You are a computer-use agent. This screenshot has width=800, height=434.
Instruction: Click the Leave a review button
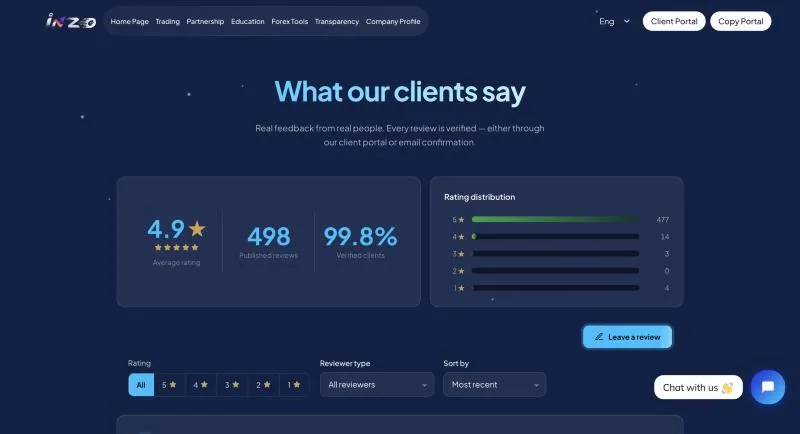(x=627, y=337)
